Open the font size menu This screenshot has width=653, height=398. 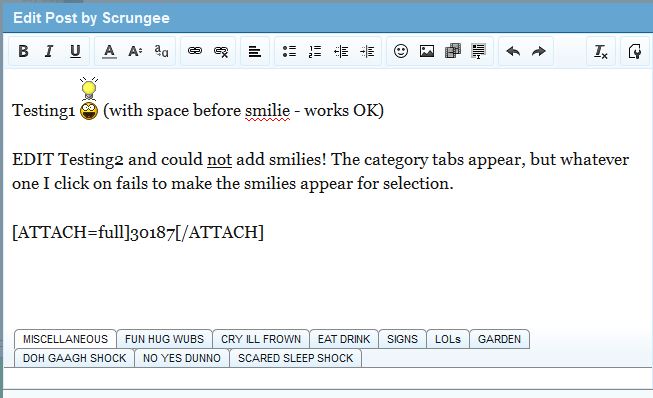[135, 51]
